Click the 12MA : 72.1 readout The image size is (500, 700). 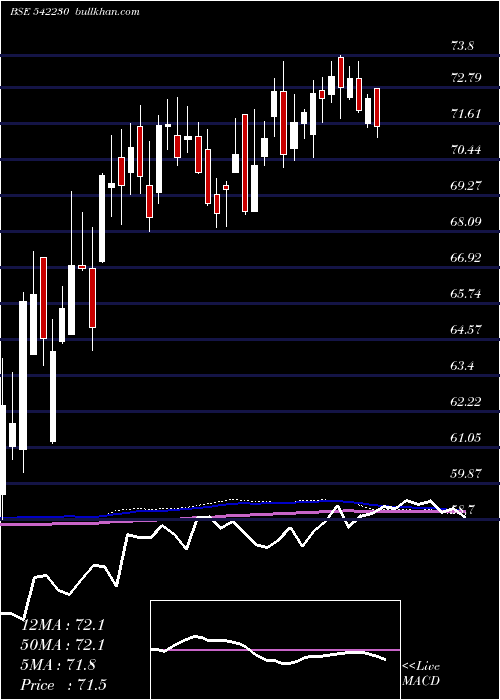point(63,625)
